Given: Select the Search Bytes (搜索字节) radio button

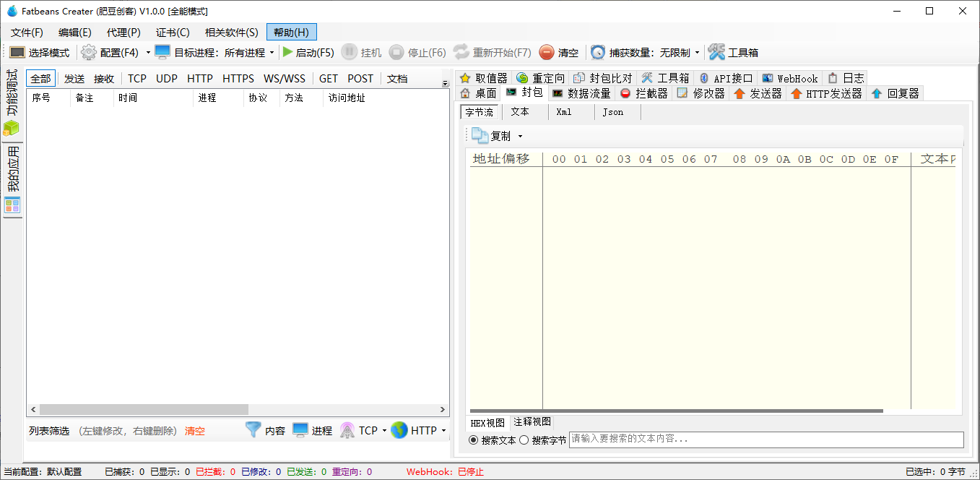Looking at the screenshot, I should pyautogui.click(x=524, y=440).
